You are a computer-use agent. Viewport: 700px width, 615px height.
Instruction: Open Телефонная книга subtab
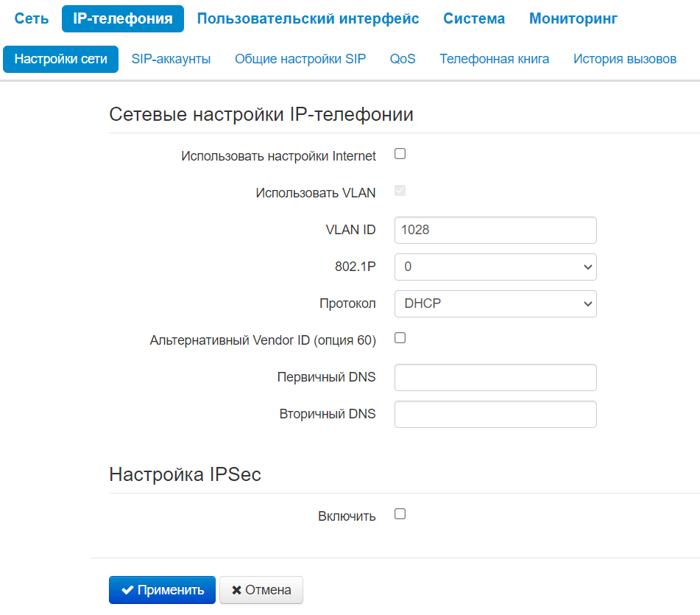(x=494, y=59)
